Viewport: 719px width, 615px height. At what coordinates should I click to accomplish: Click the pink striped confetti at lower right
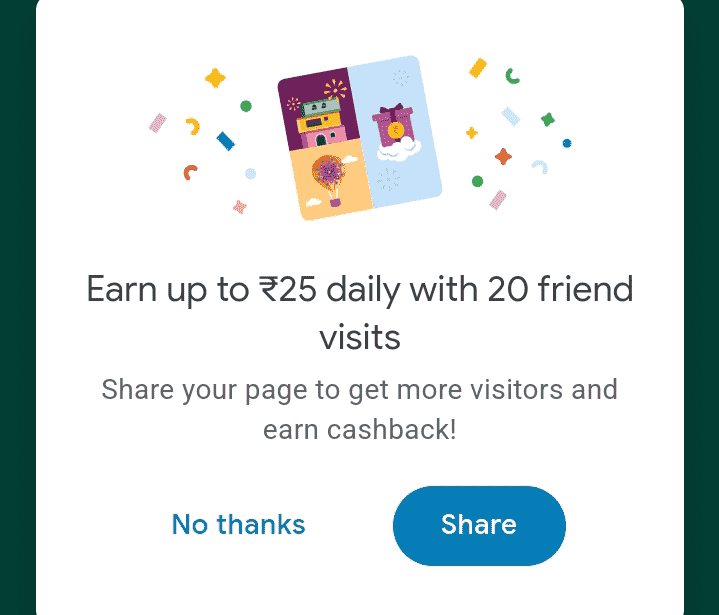click(x=498, y=200)
